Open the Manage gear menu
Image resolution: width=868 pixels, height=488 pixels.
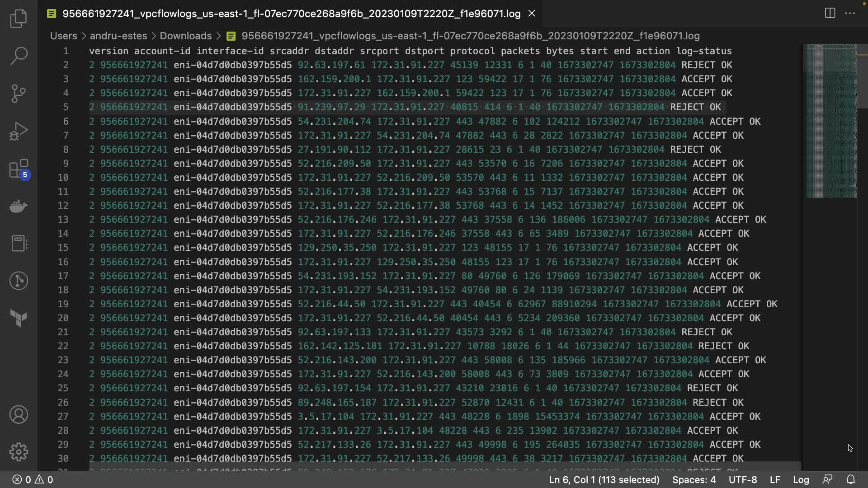pyautogui.click(x=19, y=452)
